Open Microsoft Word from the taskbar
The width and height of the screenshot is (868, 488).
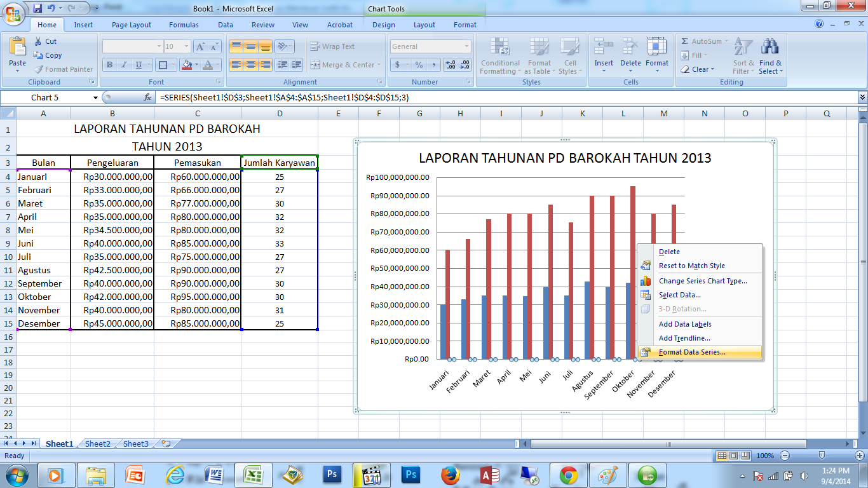coord(214,475)
